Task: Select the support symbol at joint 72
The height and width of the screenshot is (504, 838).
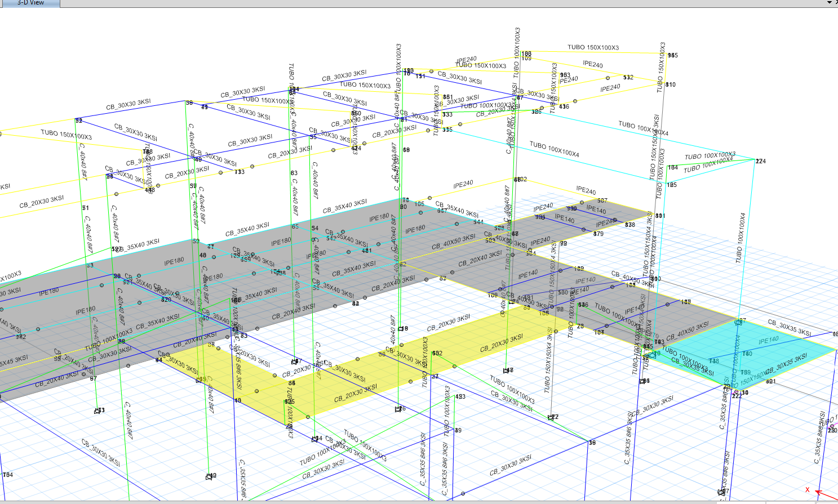Action: 551,418
